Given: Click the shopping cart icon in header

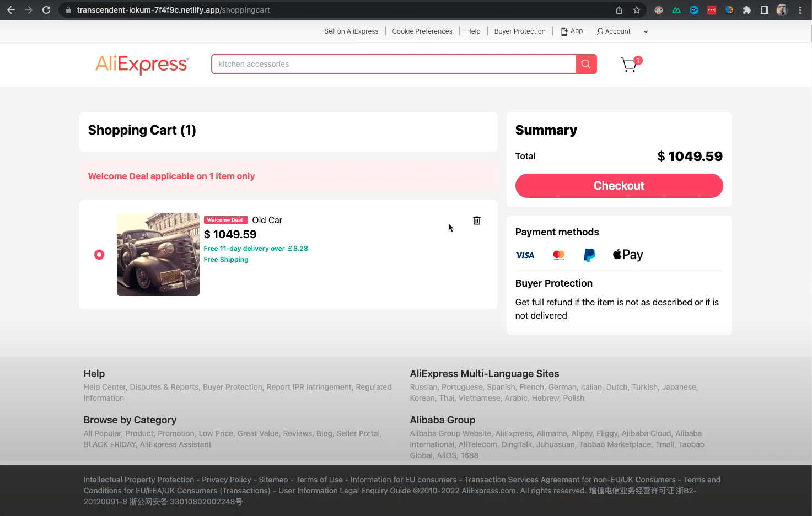Looking at the screenshot, I should pyautogui.click(x=629, y=64).
